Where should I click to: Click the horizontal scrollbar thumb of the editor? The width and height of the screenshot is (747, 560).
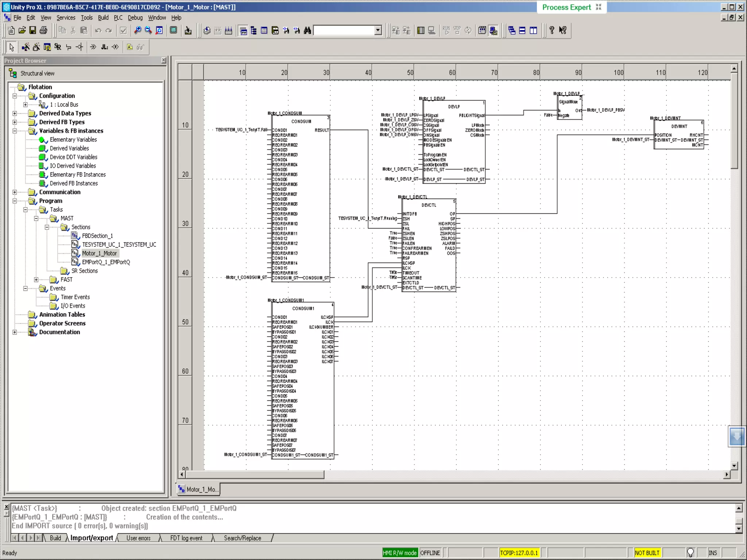pos(255,475)
